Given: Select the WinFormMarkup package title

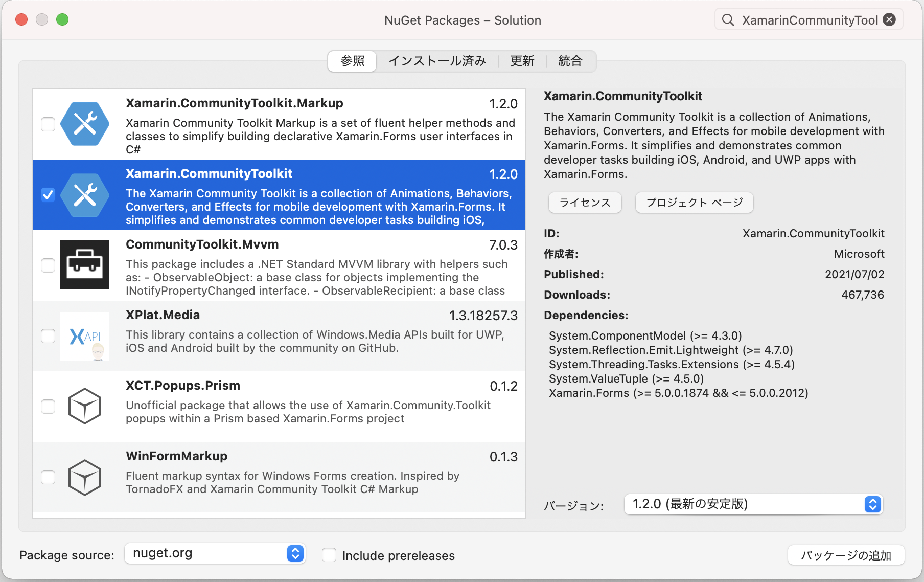Looking at the screenshot, I should click(x=177, y=456).
